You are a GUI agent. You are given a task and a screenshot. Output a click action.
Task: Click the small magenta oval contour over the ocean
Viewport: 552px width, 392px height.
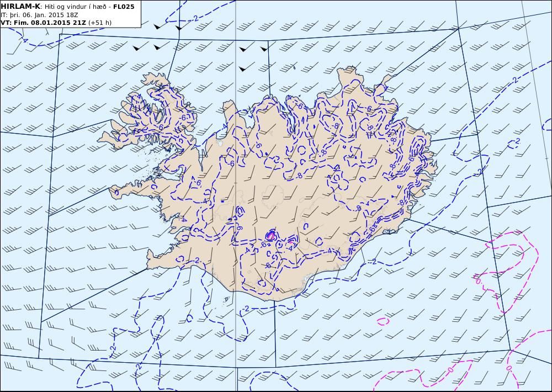(x=383, y=321)
